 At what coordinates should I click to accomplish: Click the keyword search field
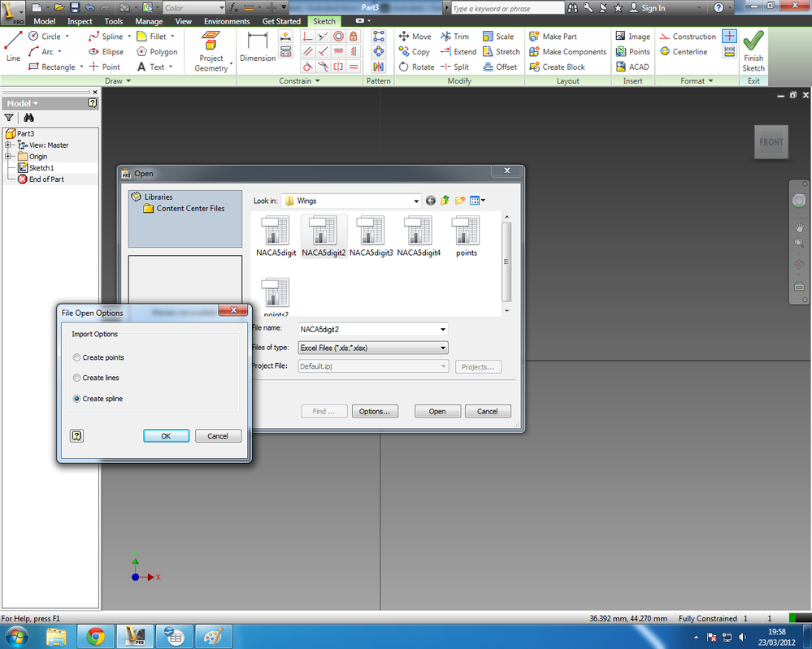(x=507, y=8)
